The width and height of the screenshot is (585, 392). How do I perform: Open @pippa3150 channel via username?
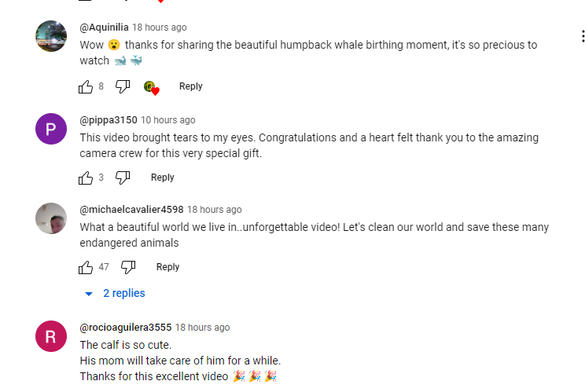(x=109, y=120)
